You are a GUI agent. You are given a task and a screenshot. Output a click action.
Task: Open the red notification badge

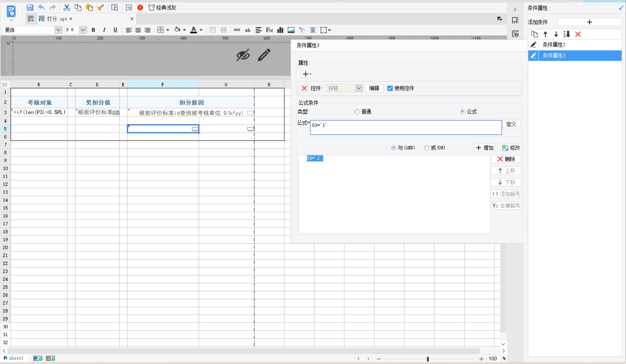[x=140, y=7]
